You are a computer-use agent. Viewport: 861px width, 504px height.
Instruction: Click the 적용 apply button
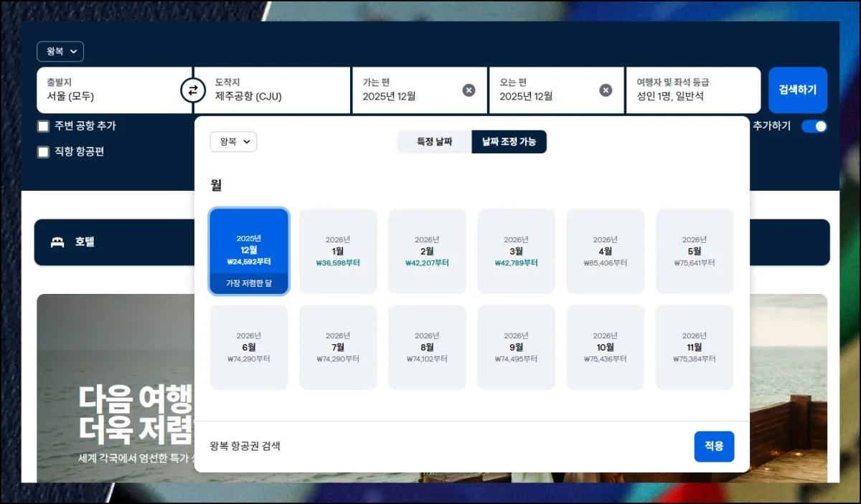click(714, 446)
